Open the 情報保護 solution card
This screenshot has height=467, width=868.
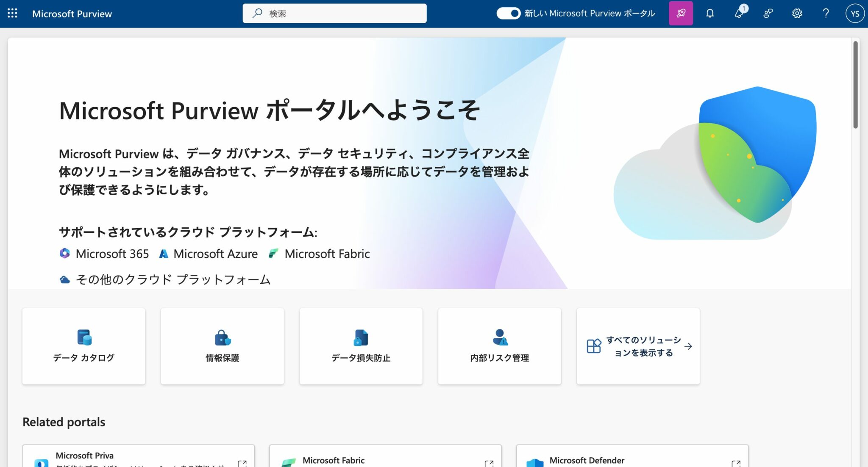[x=223, y=346]
